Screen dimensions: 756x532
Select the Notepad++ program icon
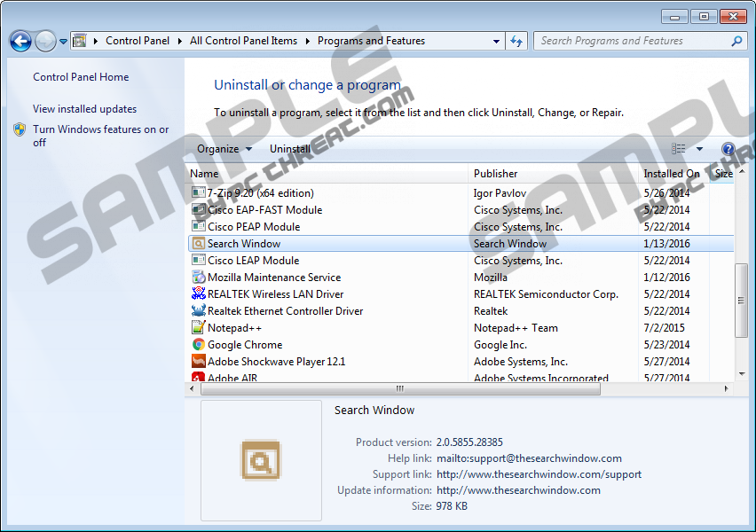pos(199,328)
